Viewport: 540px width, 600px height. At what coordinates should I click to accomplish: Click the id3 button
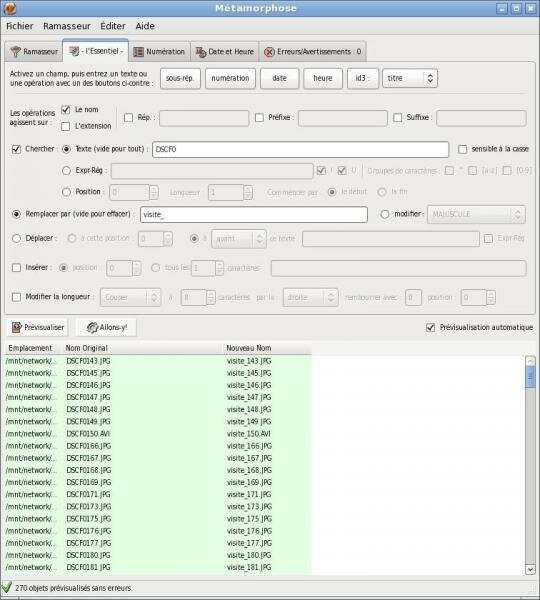pos(363,78)
